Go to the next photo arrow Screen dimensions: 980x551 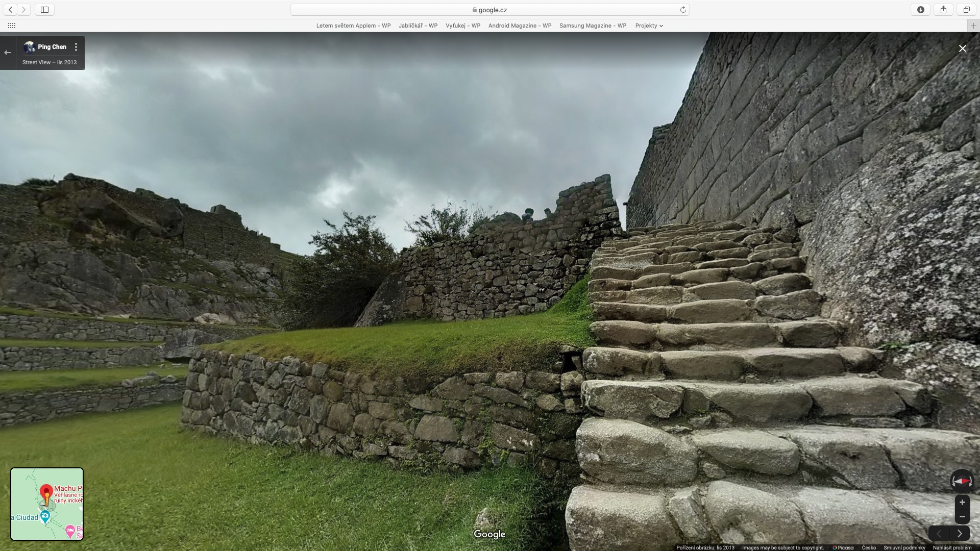(x=960, y=533)
